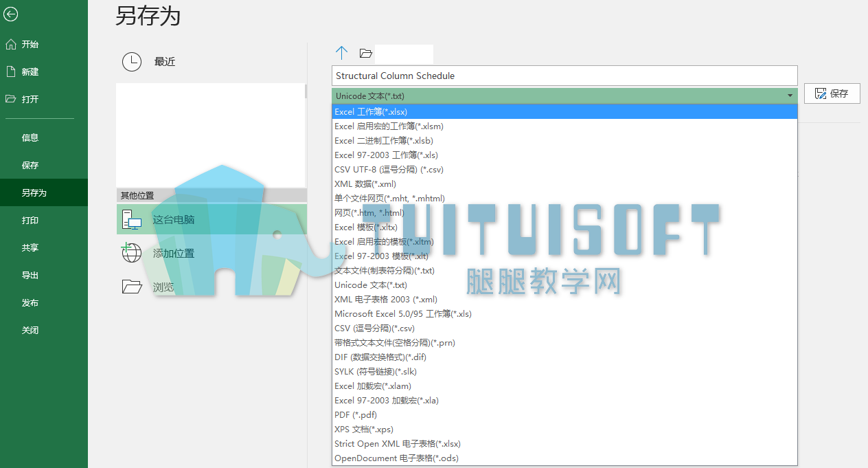
Task: Select 单个文件网页(*.mht, *.mhtml) option
Action: point(564,198)
